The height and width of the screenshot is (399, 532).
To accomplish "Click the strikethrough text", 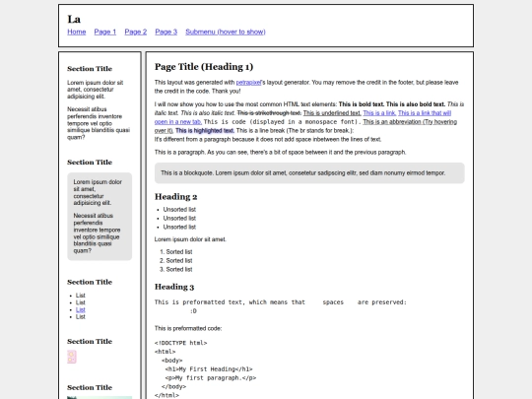I will click(x=269, y=113).
